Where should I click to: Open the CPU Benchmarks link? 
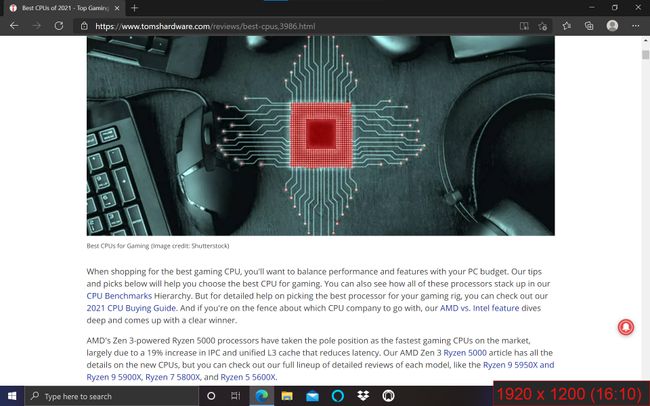pos(119,296)
